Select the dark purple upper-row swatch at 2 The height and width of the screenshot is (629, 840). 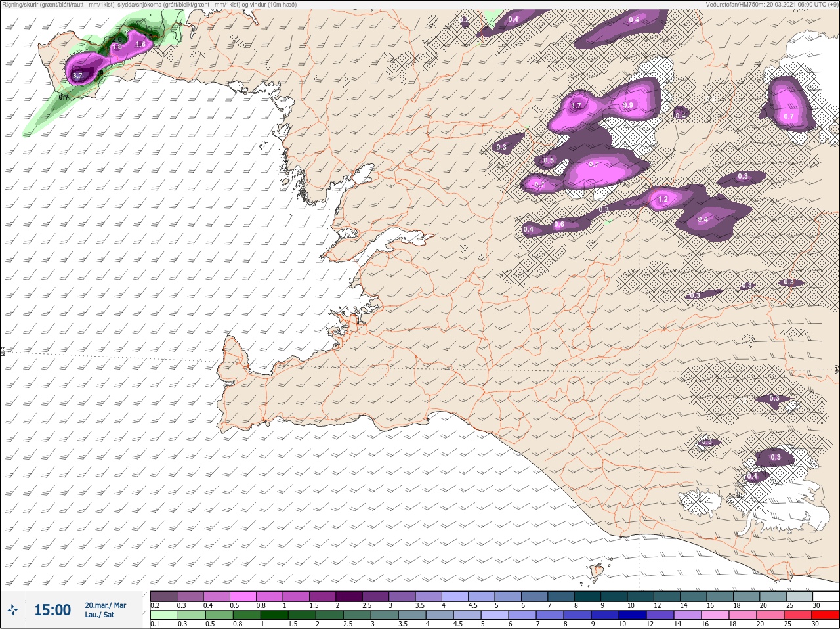coord(349,596)
